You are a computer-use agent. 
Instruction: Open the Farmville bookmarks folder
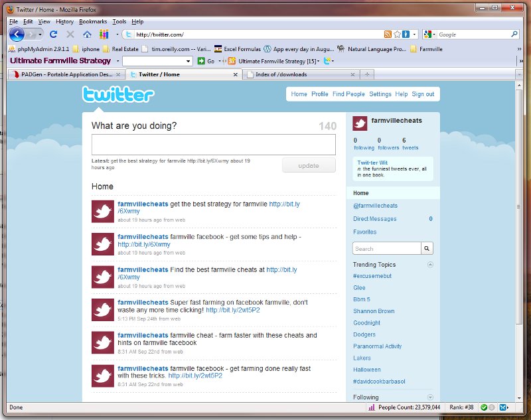point(426,49)
